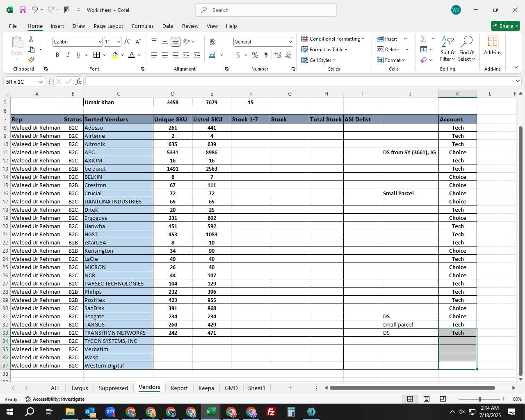Open the File menu

[13, 26]
